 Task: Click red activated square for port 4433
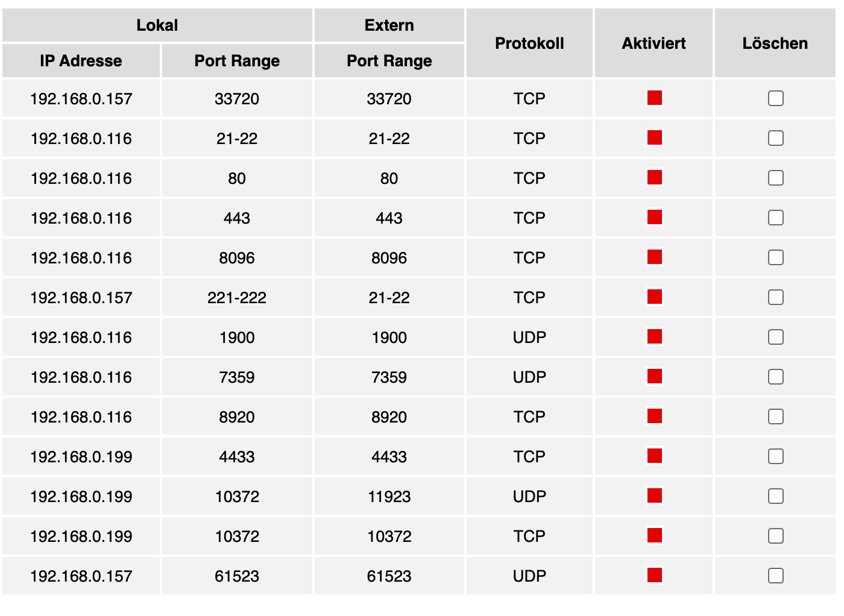click(654, 456)
